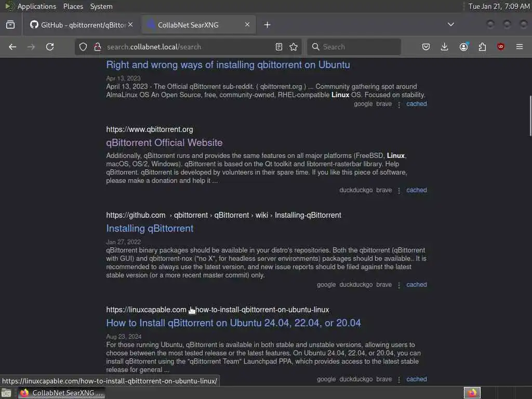Close the CollabNet SearXNG tab
Image resolution: width=532 pixels, height=399 pixels.
point(247,24)
